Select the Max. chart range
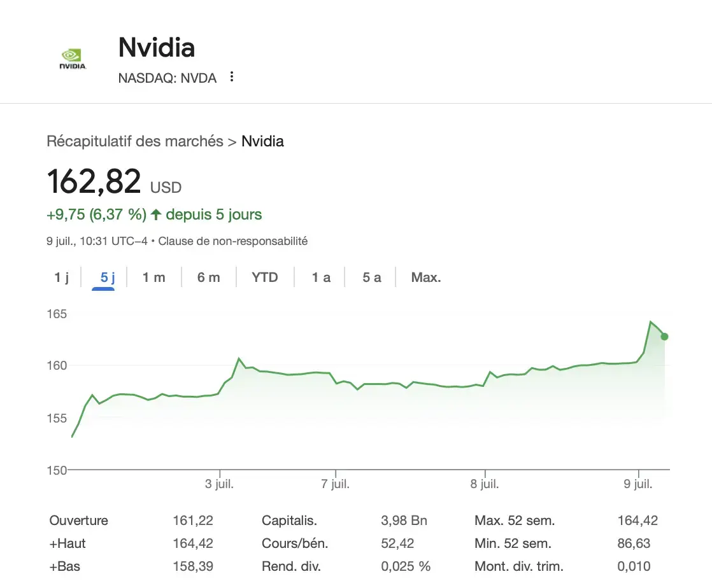The width and height of the screenshot is (712, 588). coord(425,277)
